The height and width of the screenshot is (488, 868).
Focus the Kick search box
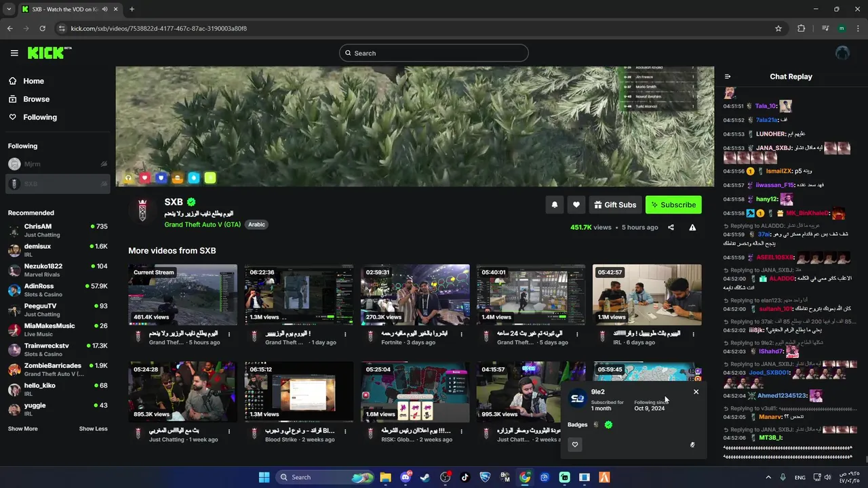point(434,53)
